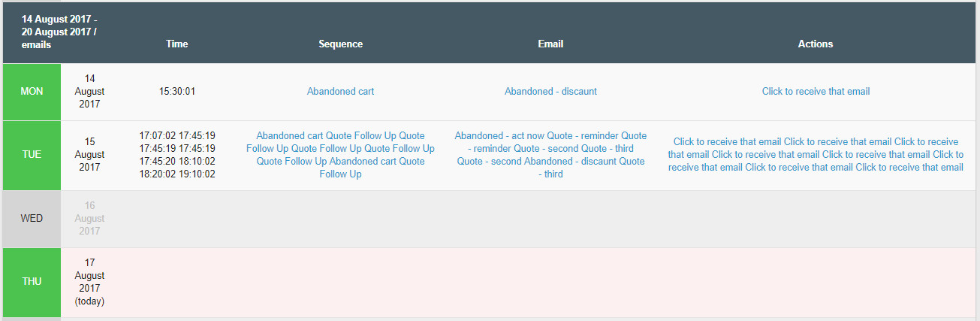Click the '14 August 2017 - 20 August 2017 / emails' header
Viewport: 980px width, 321px height.
[x=59, y=32]
